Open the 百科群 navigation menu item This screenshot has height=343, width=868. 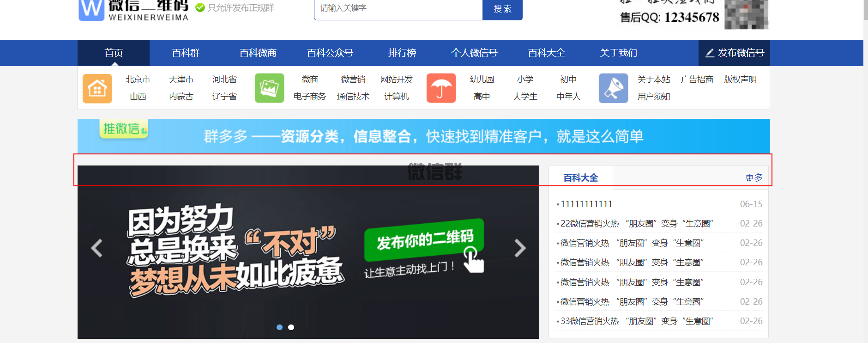pos(186,53)
